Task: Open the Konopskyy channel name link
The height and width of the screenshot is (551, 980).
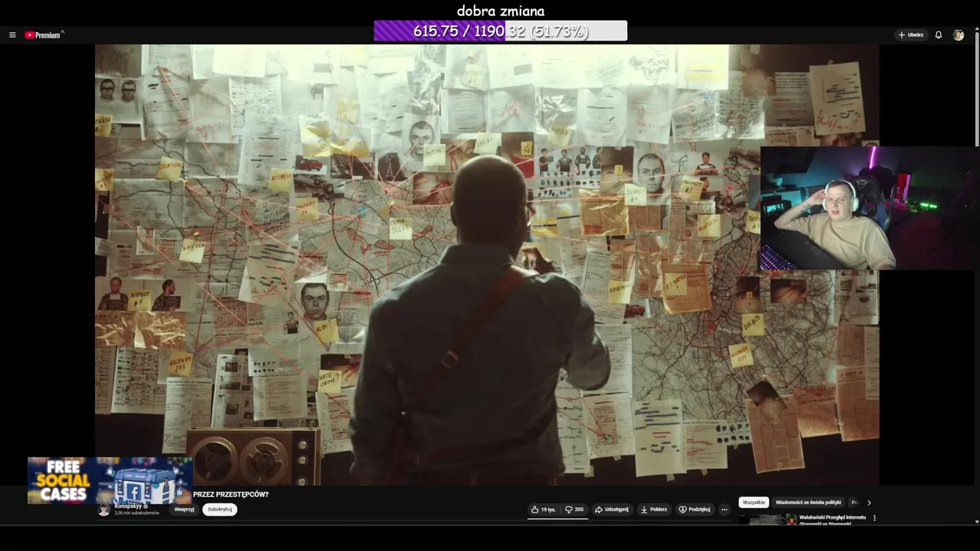Action: [x=128, y=507]
